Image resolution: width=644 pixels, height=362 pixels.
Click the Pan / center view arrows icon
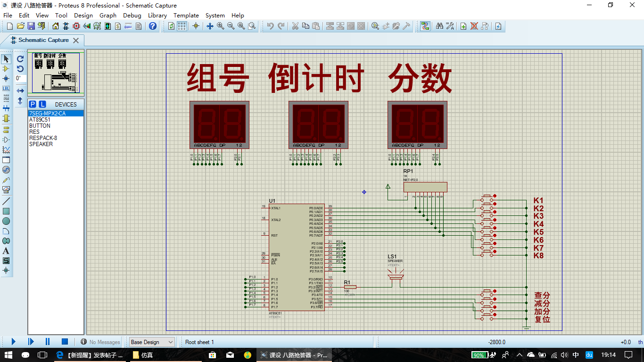[210, 26]
